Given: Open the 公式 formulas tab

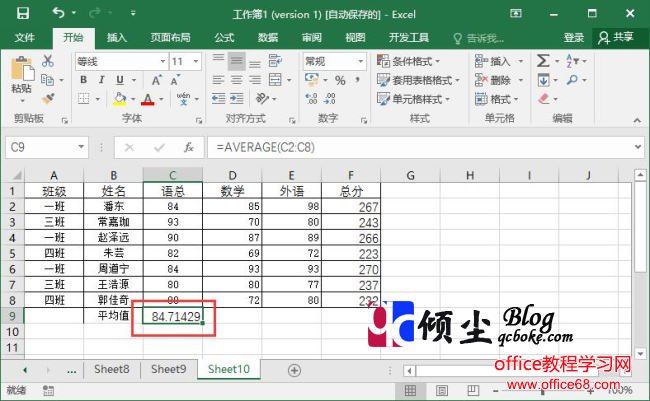Looking at the screenshot, I should [x=224, y=38].
